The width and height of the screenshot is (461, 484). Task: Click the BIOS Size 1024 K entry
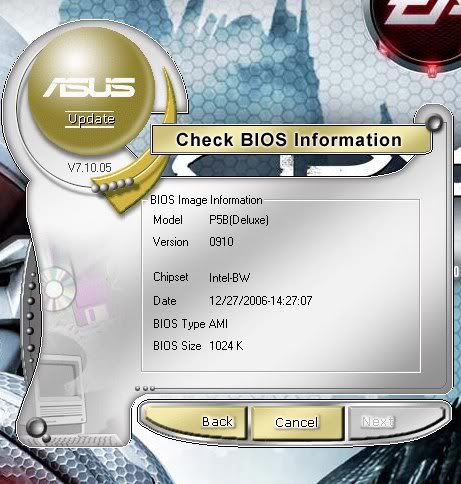198,346
